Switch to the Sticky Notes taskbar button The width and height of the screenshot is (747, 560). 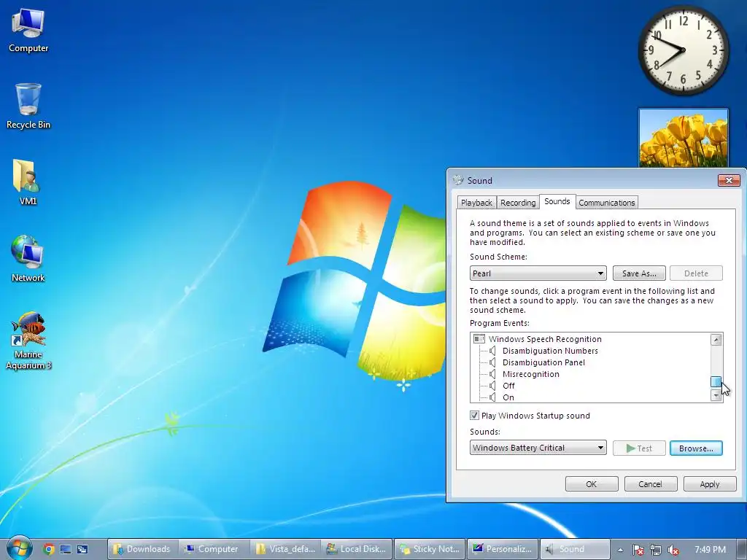click(430, 549)
